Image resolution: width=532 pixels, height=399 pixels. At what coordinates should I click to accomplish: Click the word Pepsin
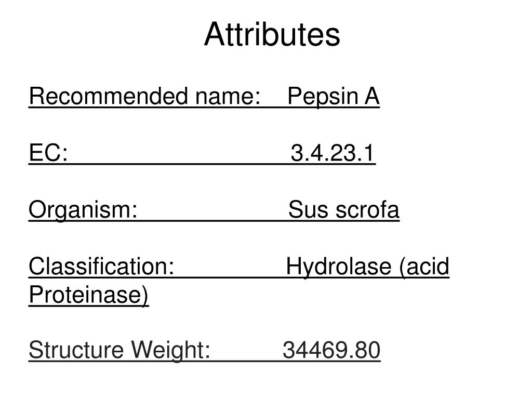[323, 97]
